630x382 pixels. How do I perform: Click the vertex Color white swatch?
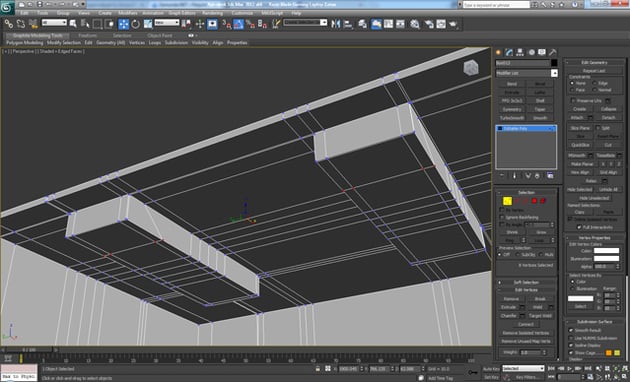606,251
